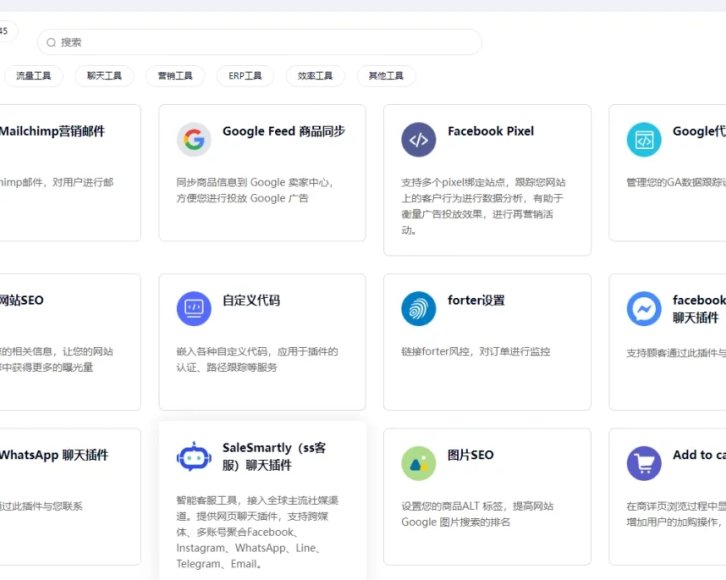Viewport: 726px width, 580px height.
Task: Switch to 营销工具 filter
Action: coord(175,76)
